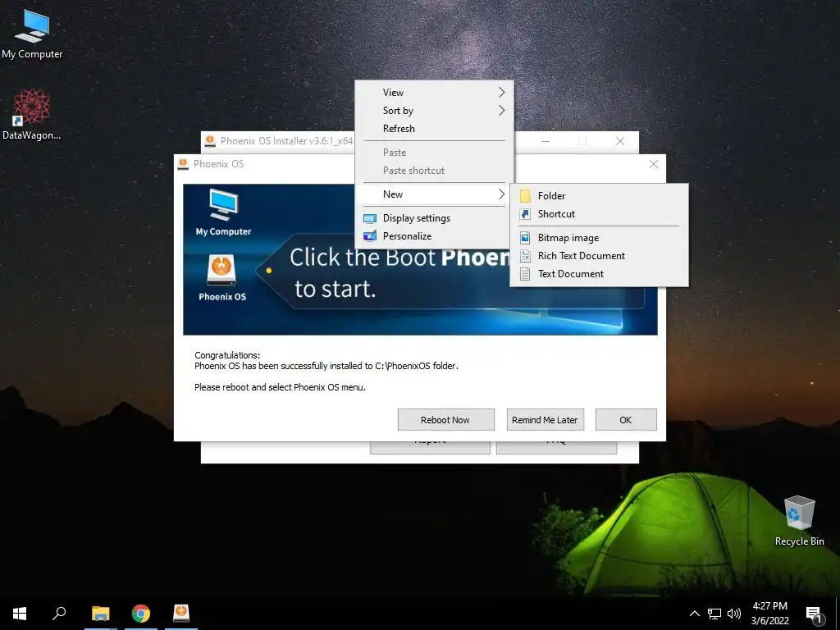Create a new Bitmap image
This screenshot has height=630, width=840.
pos(599,238)
